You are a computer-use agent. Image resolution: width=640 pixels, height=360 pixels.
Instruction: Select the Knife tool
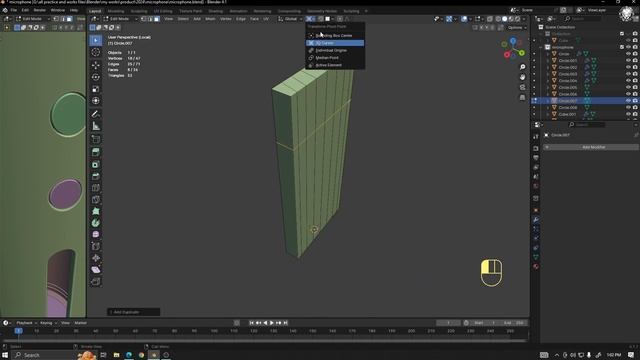pos(96,200)
